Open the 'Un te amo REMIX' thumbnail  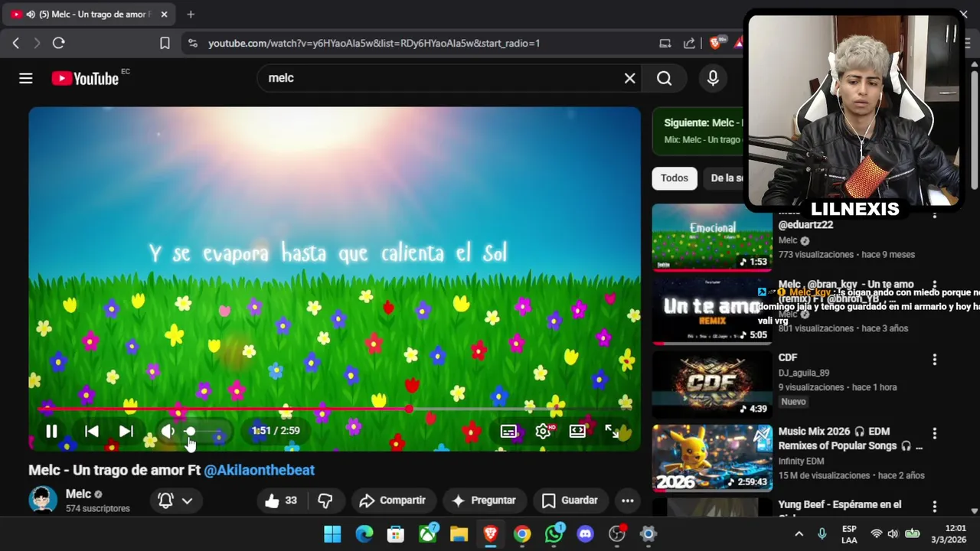tap(712, 311)
